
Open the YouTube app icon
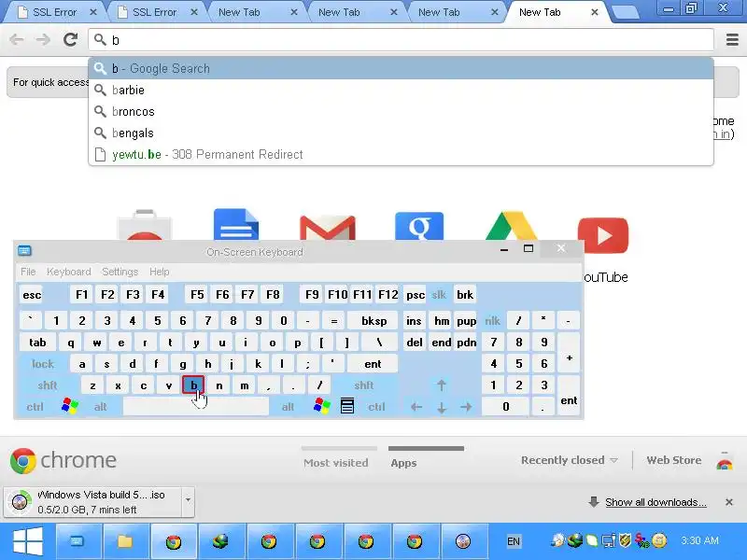click(602, 235)
